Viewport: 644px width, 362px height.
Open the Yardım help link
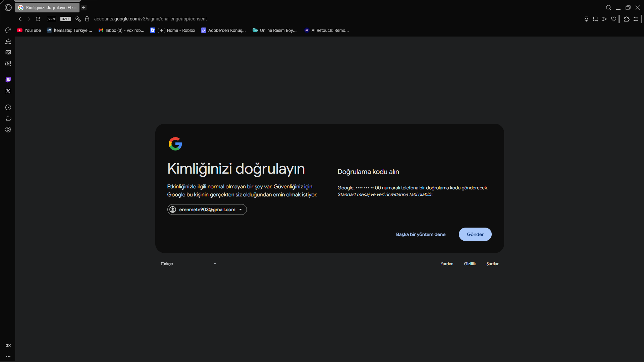(x=447, y=264)
